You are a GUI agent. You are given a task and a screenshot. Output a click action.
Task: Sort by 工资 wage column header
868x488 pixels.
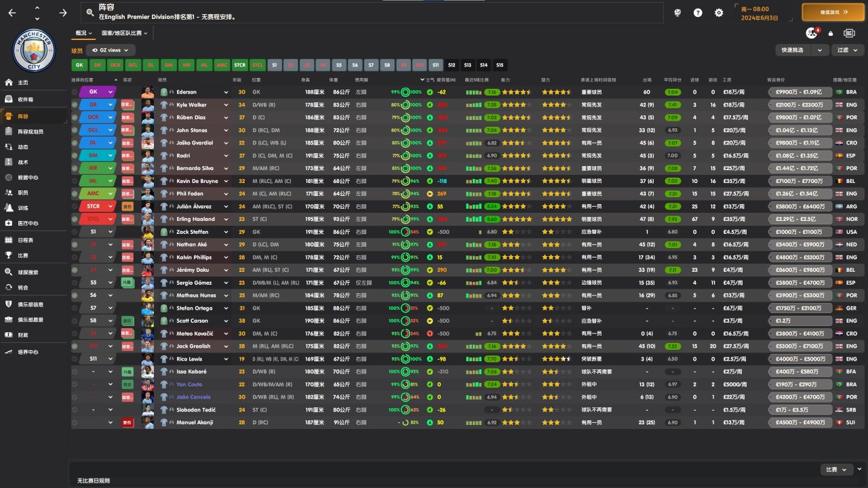pyautogui.click(x=727, y=80)
